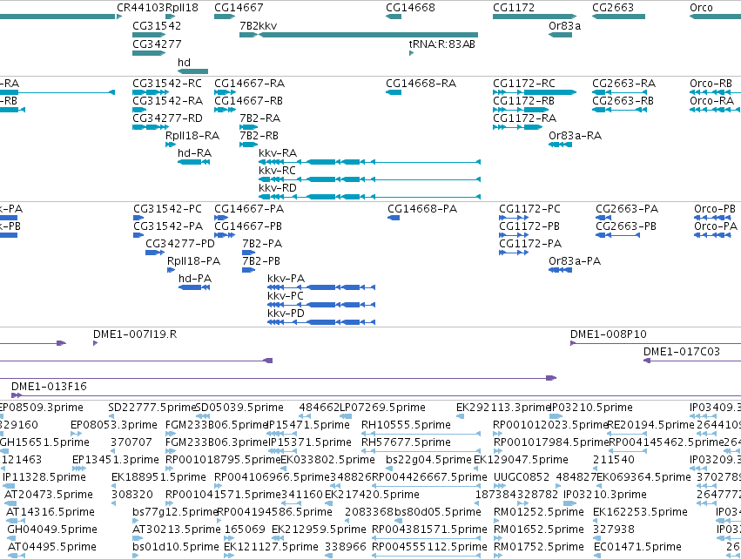
Task: Click EST RM01252.5prime label
Action: click(x=539, y=512)
